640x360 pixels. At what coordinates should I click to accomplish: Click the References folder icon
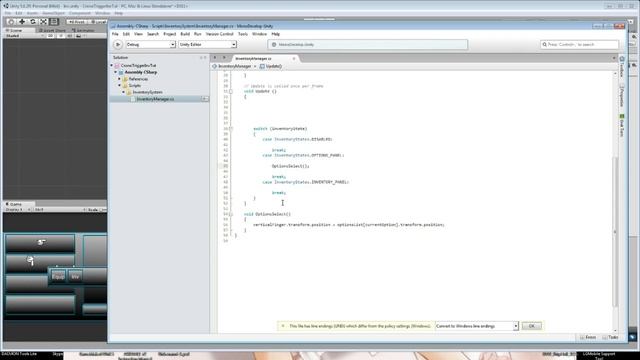125,79
